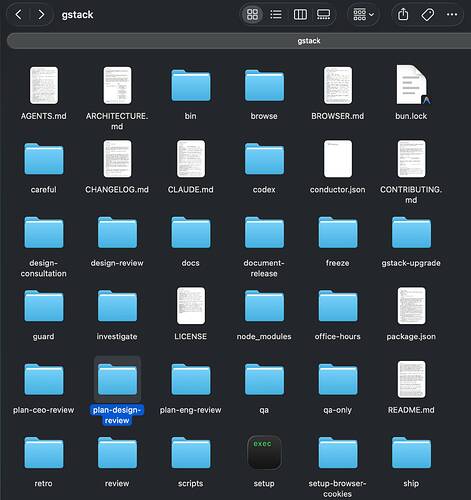Select the freeze folder icon
Screen dimensions: 471x500
point(338,232)
